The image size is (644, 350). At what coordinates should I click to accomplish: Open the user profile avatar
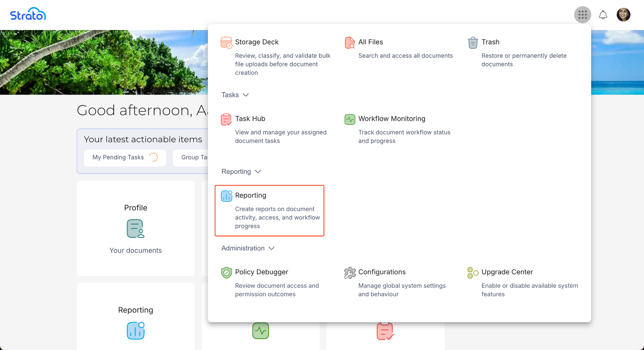pyautogui.click(x=623, y=15)
